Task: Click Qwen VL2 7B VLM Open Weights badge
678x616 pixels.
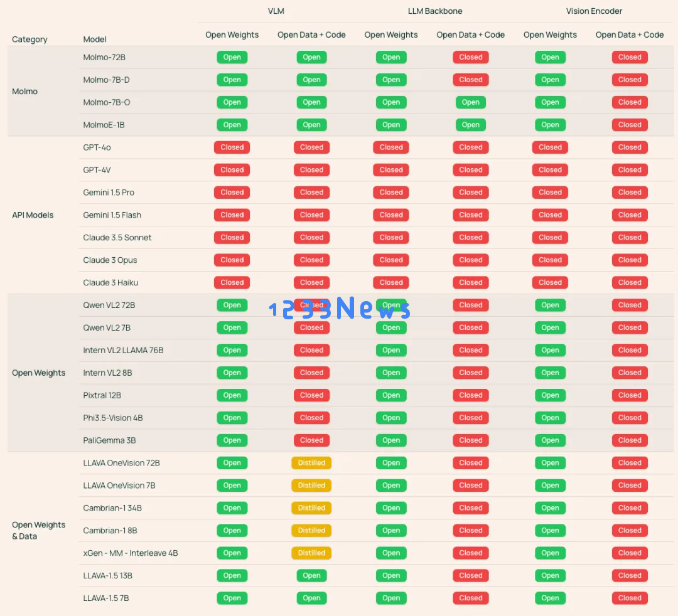Action: tap(232, 327)
